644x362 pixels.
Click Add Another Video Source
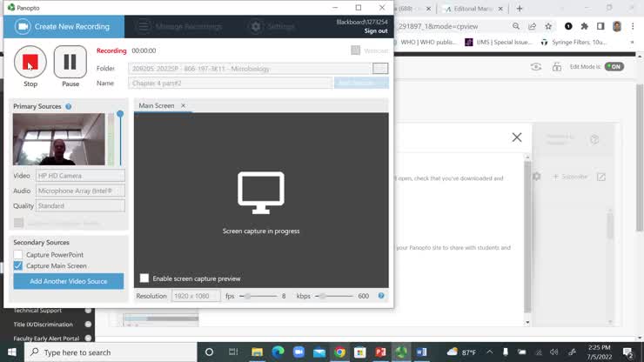click(69, 281)
